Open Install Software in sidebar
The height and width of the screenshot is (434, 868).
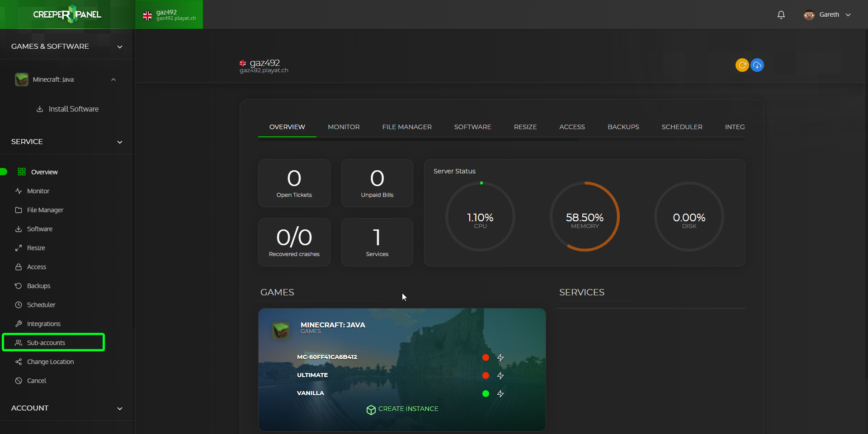pos(68,109)
